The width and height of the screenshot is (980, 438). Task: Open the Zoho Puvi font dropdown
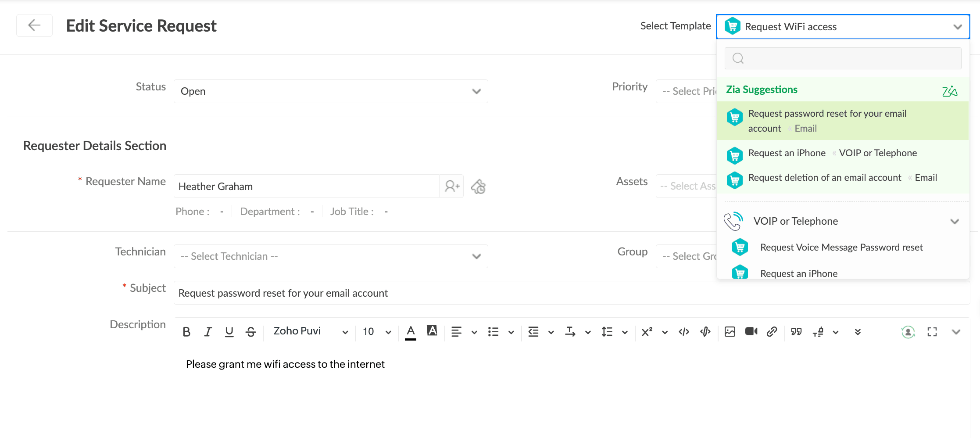310,332
